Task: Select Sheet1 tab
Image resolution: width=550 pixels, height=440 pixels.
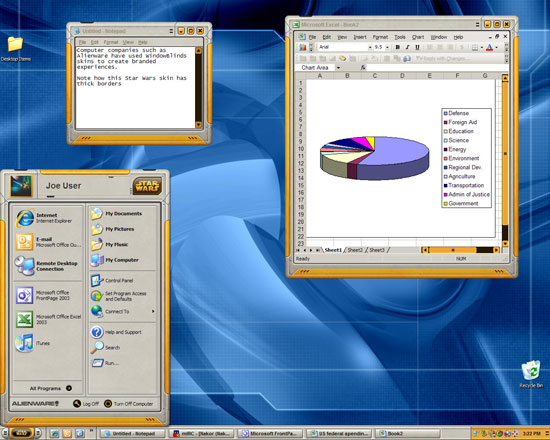Action: 333,250
